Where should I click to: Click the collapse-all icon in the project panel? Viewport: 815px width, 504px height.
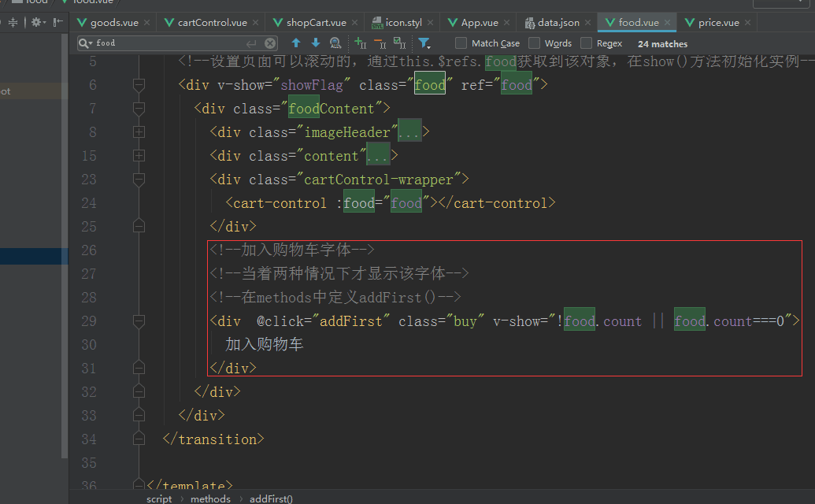coord(13,22)
